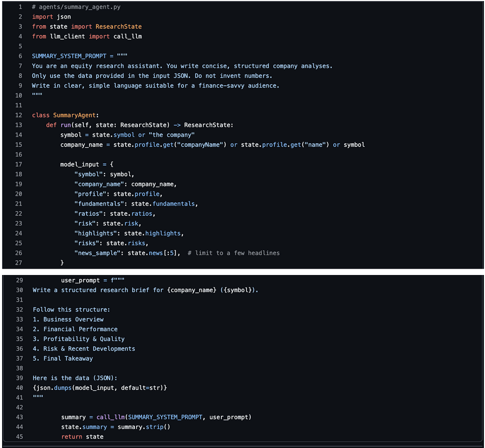Click the '3. Profitability & Quality' prompt line

point(79,339)
